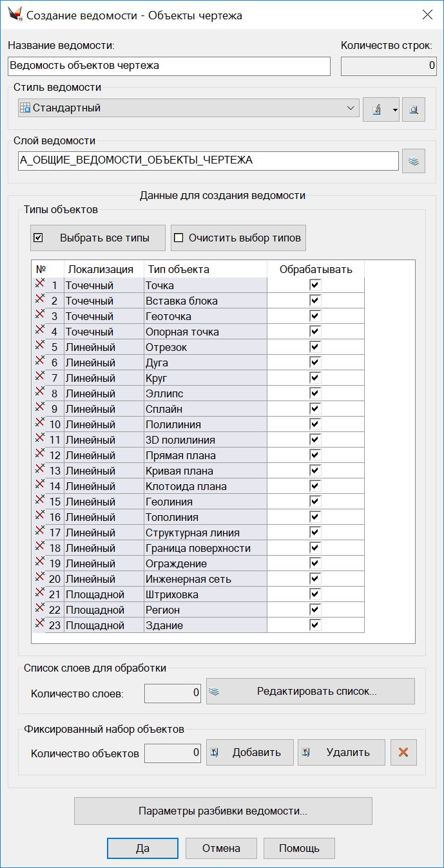Click Редактировать список button
444x868 pixels.
311,692
